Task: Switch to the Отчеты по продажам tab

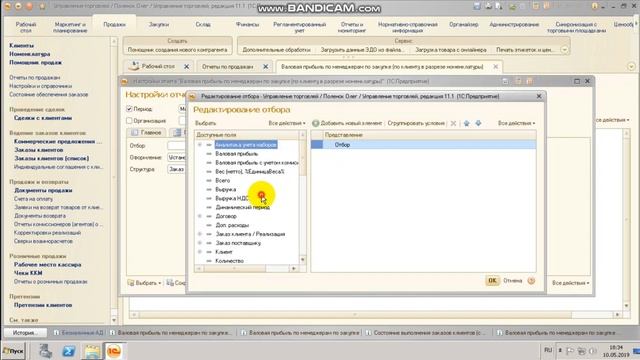Action: click(x=227, y=67)
